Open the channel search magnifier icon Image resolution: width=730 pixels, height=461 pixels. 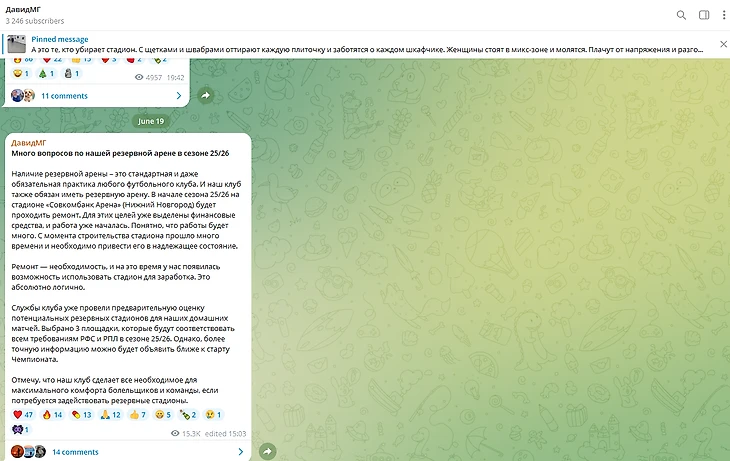click(681, 15)
